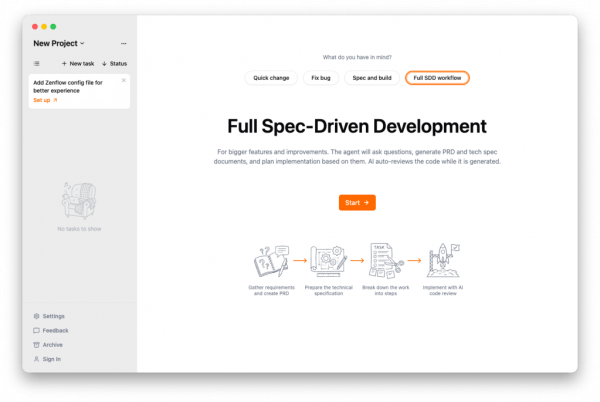Click the "What do you have in mind?" text
The width and height of the screenshot is (600, 402).
357,57
